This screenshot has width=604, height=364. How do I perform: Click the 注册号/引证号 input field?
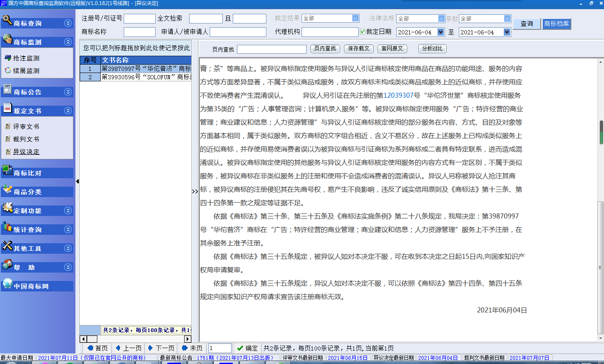(x=140, y=18)
